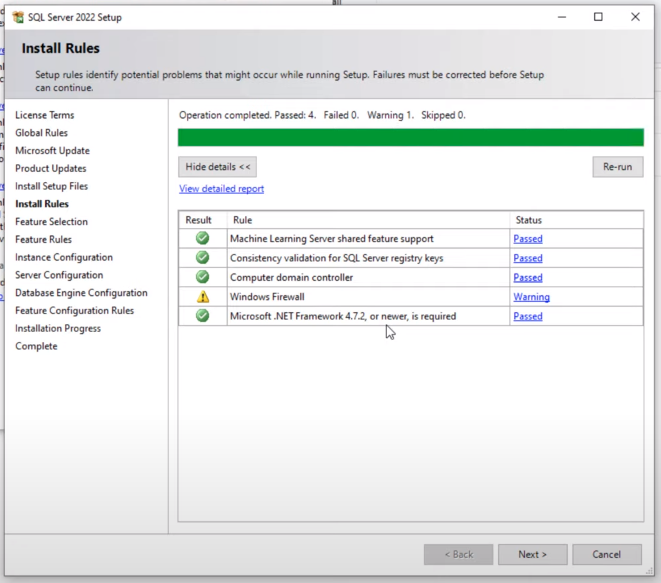Click the SQL Server Setup title bar icon
Image resolution: width=661 pixels, height=583 pixels.
coord(18,17)
